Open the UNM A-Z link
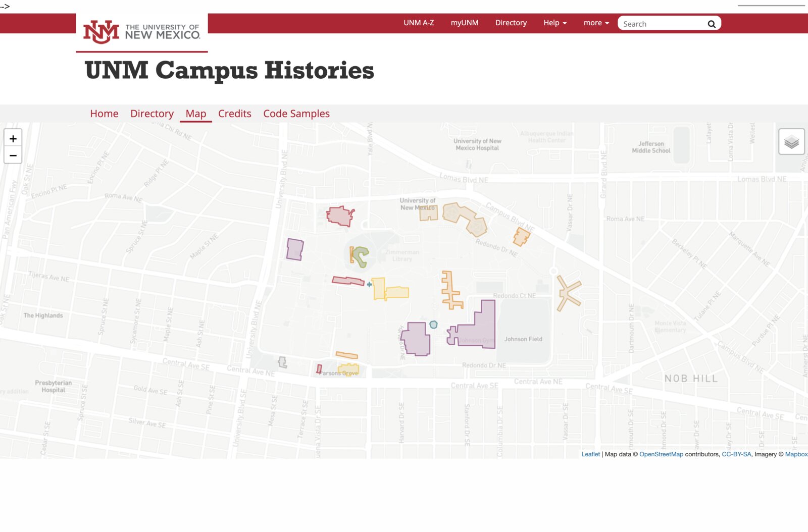Viewport: 808px width, 532px height. 418,23
